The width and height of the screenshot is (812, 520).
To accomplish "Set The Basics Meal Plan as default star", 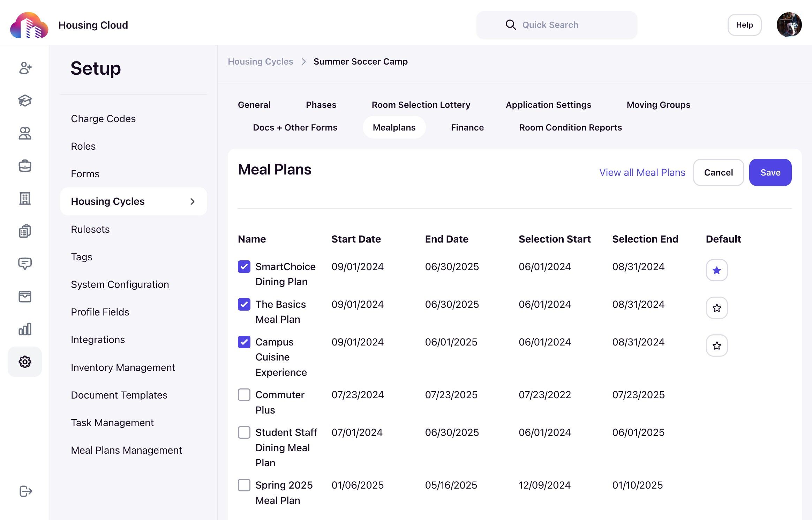I will [717, 308].
